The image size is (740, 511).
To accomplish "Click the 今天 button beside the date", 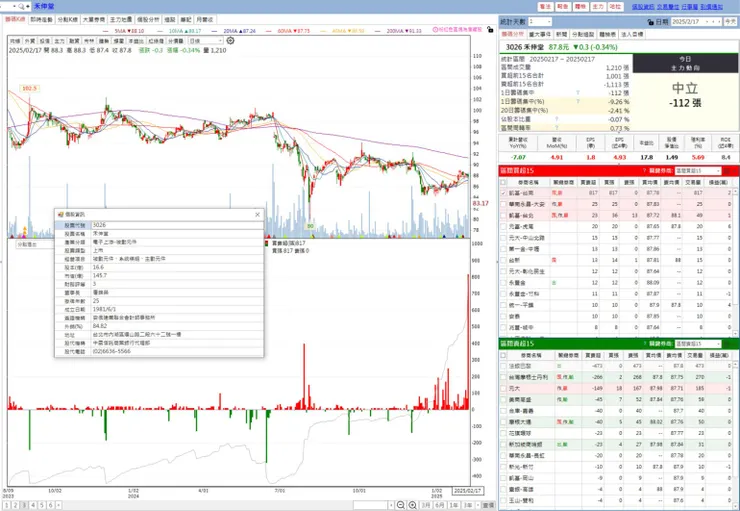I will pyautogui.click(x=730, y=22).
